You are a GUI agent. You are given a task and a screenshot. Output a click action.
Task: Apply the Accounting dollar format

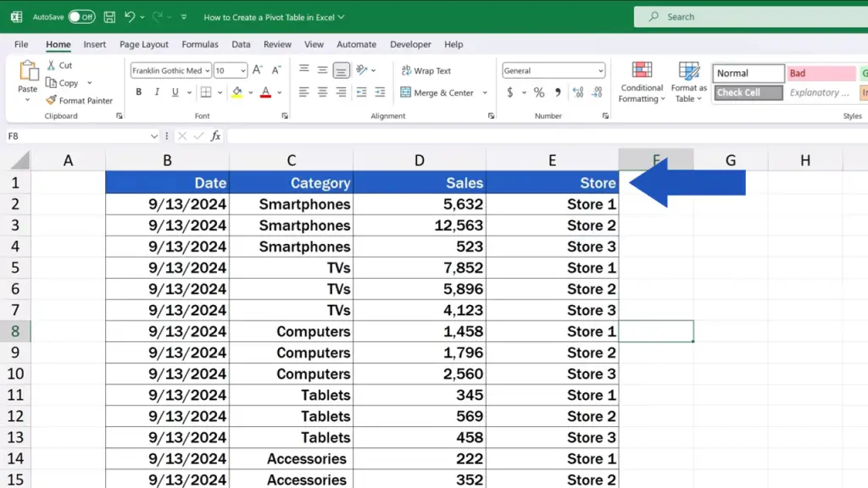click(x=509, y=92)
